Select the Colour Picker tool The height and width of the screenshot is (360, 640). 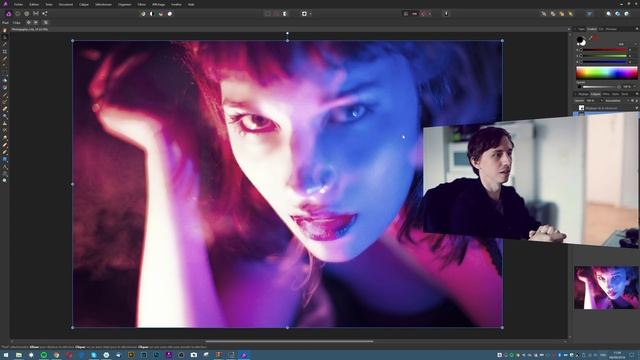[5, 44]
